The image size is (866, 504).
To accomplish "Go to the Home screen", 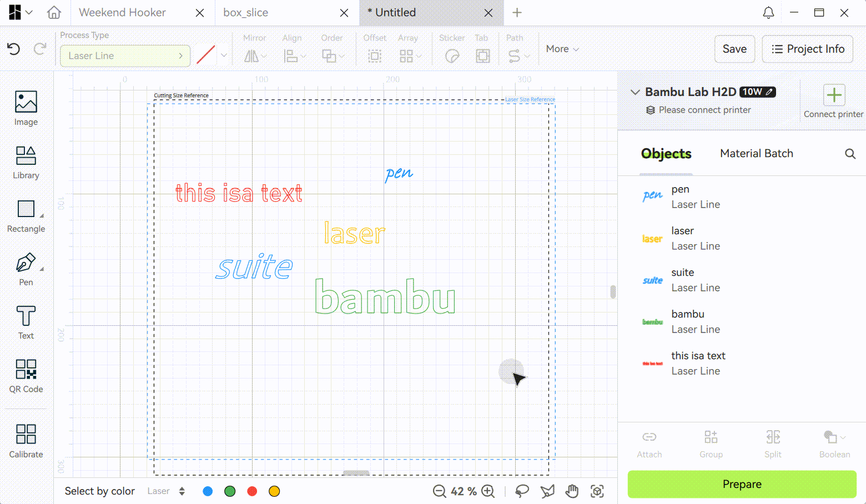I will click(54, 12).
